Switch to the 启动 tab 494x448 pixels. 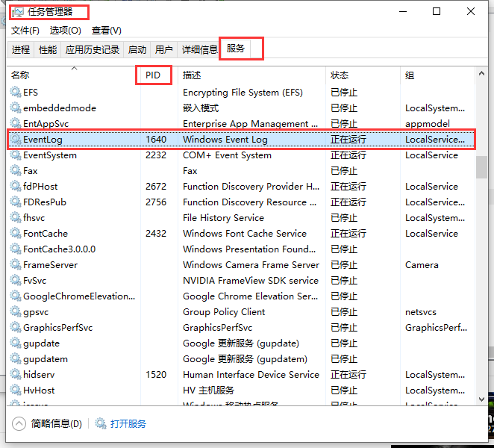[137, 49]
